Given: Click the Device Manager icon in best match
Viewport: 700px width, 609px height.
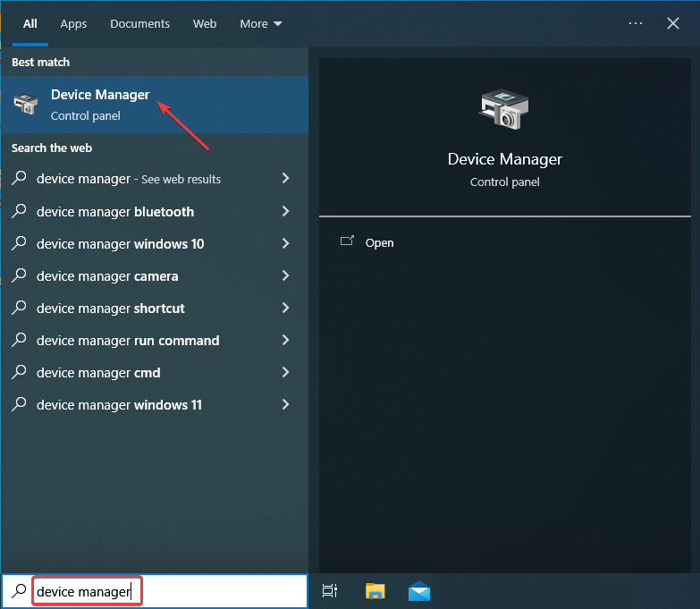Looking at the screenshot, I should click(x=26, y=104).
